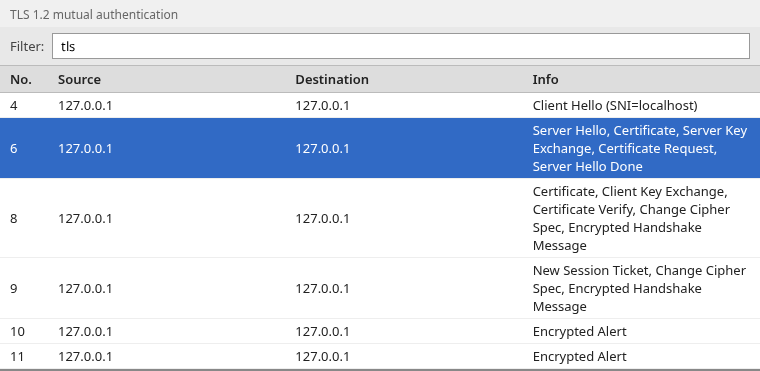Select packet number 10 cell
This screenshot has width=760, height=371.
click(17, 332)
